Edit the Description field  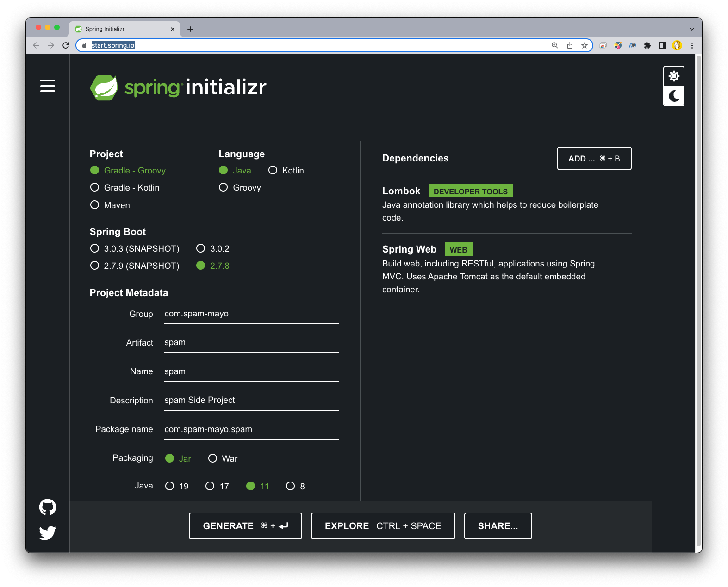251,400
